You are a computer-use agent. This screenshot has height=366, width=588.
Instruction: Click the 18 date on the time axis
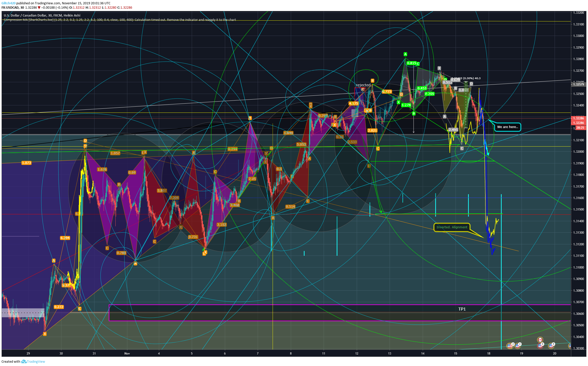pos(488,354)
